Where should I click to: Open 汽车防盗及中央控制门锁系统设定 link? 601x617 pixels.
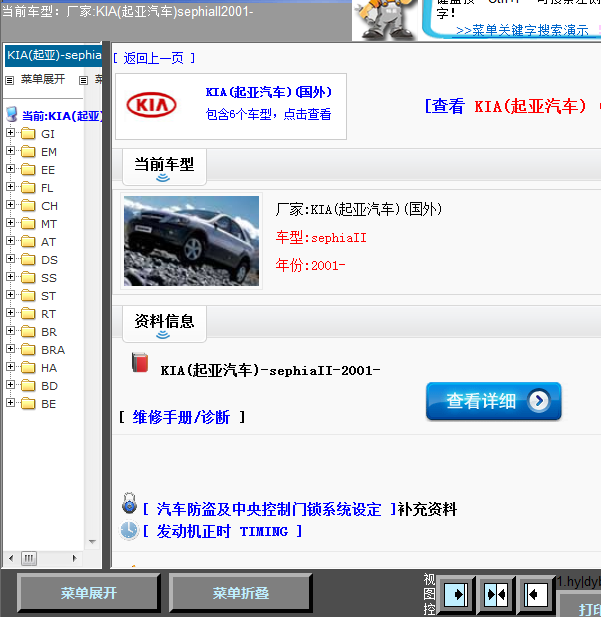[269, 509]
